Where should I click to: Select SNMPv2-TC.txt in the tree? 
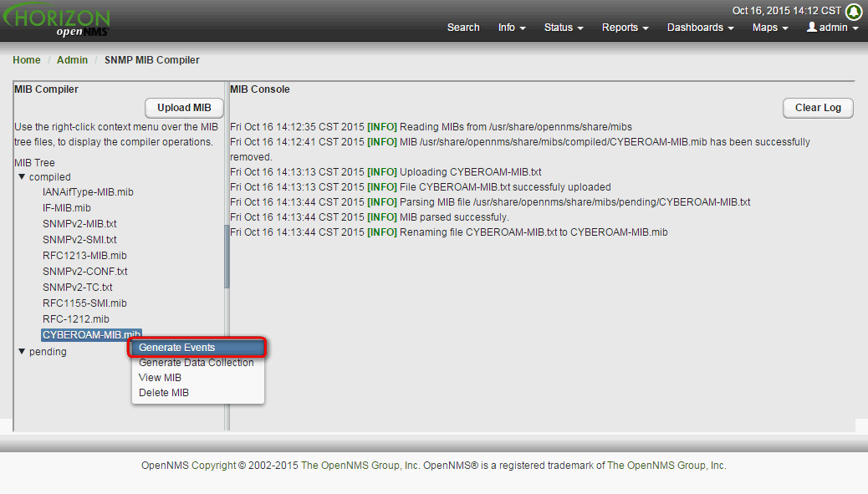coord(78,288)
